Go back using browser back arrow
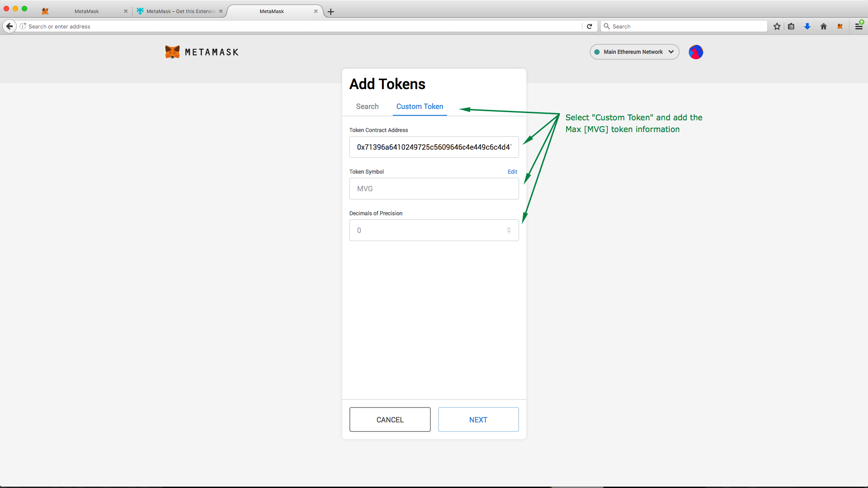Image resolution: width=868 pixels, height=488 pixels. click(x=10, y=26)
